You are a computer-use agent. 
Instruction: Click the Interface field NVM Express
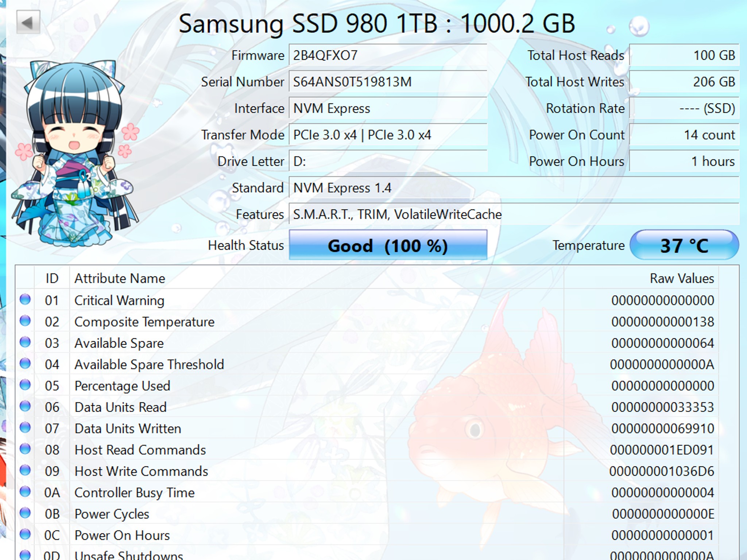point(388,108)
